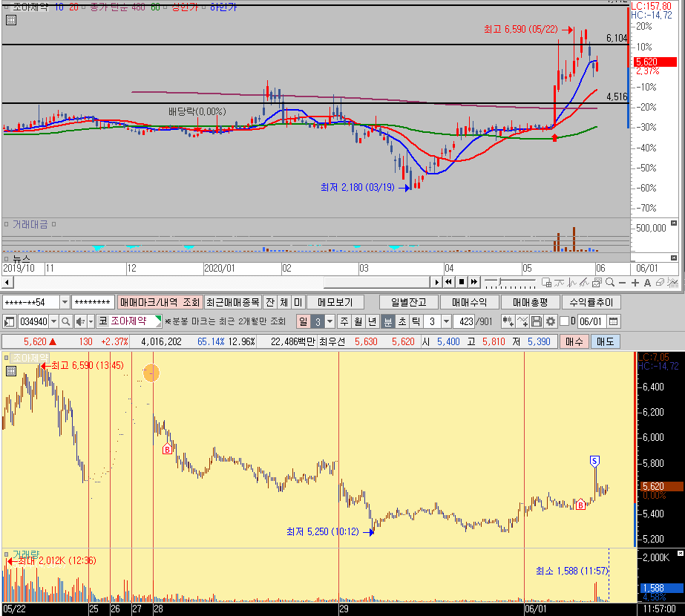The image size is (685, 616).
Task: Click 메모보기 button
Action: pos(335,302)
